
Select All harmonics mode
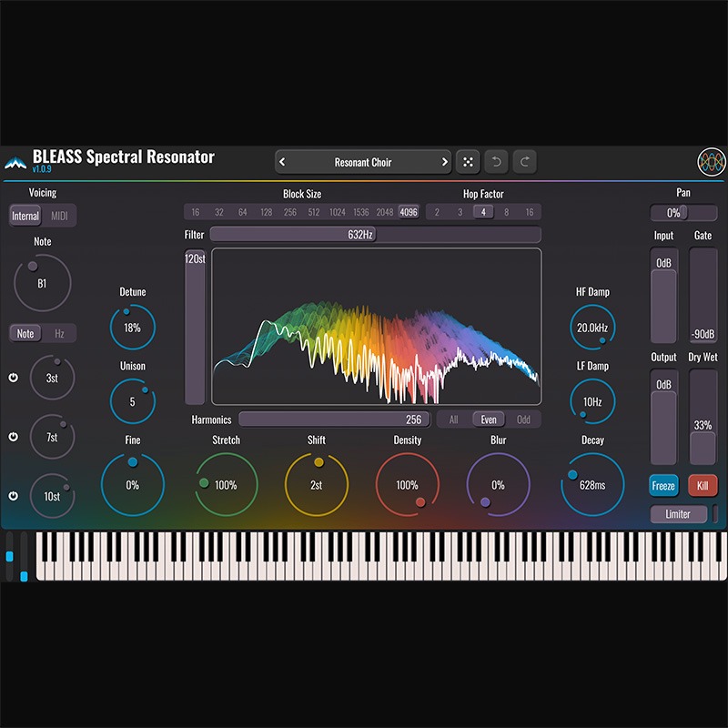tap(453, 420)
